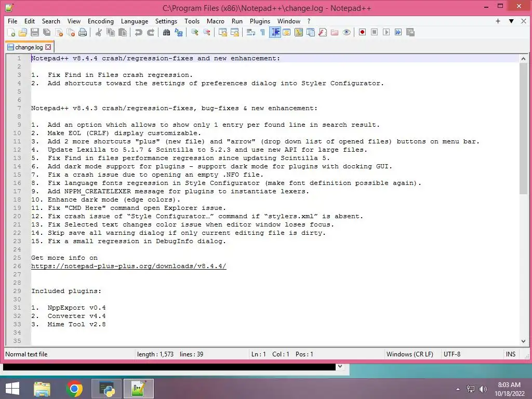Screen dimensions: 532x399
Task: Click the Redo arrow icon
Action: 151,32
